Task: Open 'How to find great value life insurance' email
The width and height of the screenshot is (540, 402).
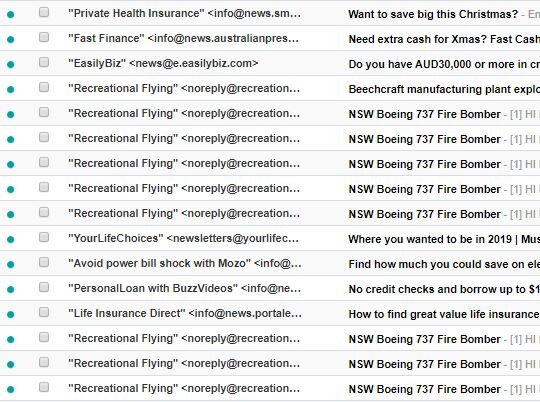Action: [x=444, y=314]
